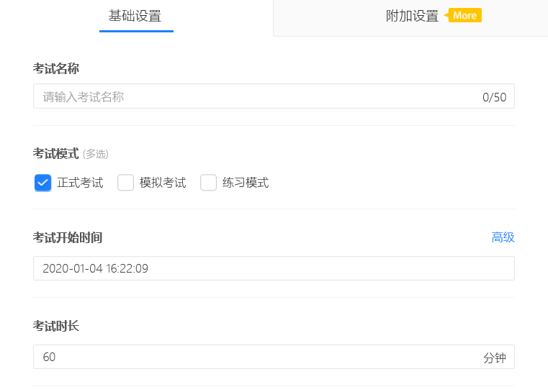Click the (多选) hint text
The height and width of the screenshot is (392, 548).
point(96,154)
